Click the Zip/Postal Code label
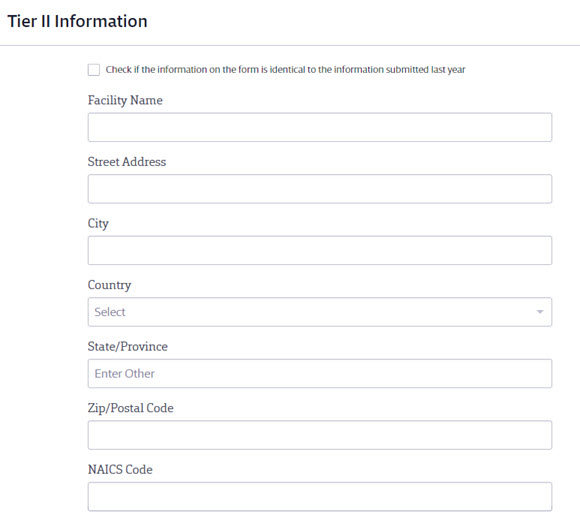 click(131, 408)
